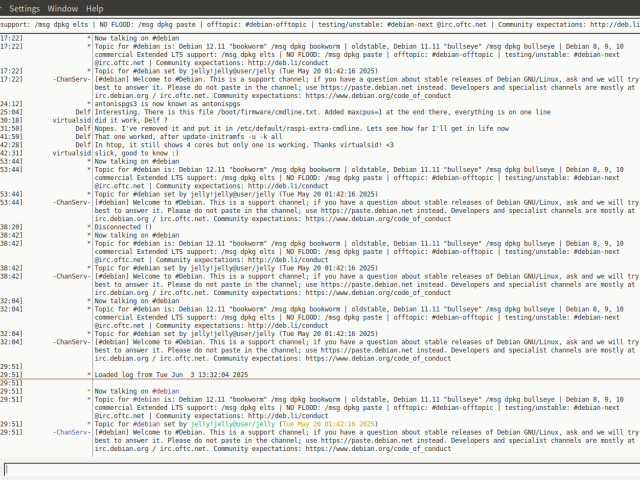Open the Help menu
This screenshot has height=480, width=640.
pyautogui.click(x=95, y=9)
